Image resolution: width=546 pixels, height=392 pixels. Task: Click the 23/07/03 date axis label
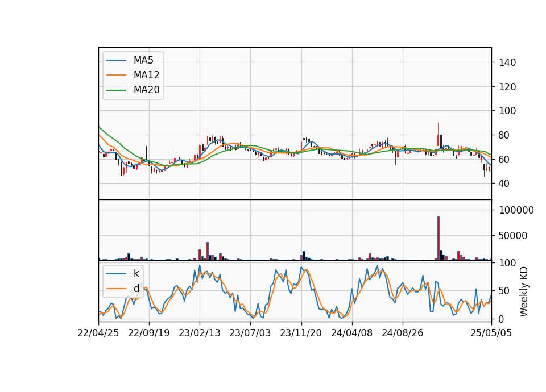tap(250, 333)
